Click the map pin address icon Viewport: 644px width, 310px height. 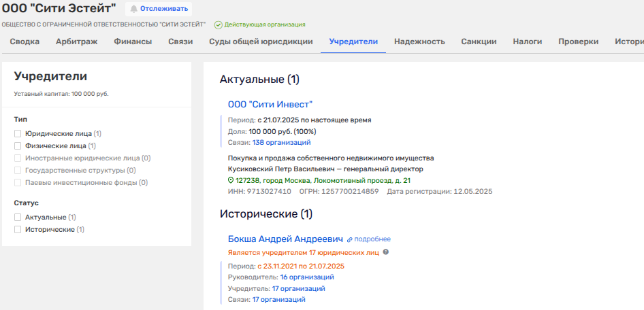click(x=231, y=181)
